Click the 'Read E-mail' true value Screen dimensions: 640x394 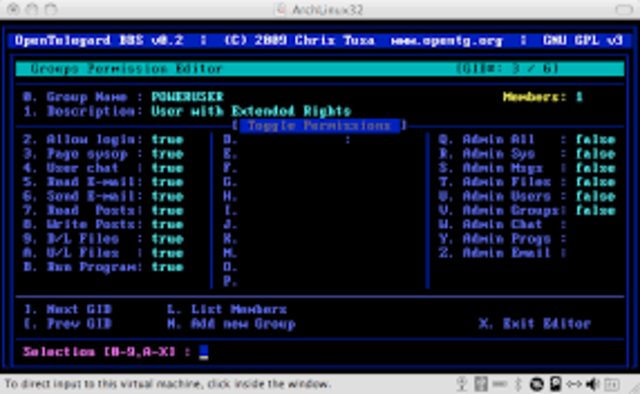[167, 182]
